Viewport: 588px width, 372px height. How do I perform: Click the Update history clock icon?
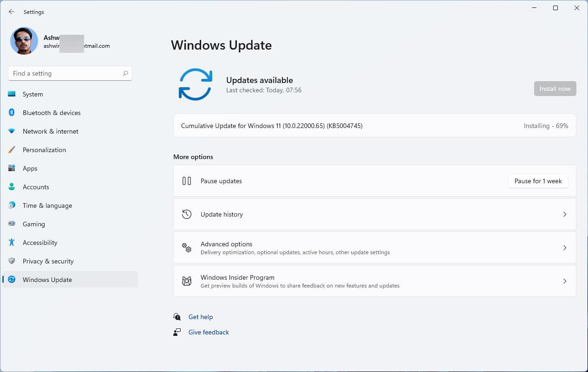(x=187, y=214)
